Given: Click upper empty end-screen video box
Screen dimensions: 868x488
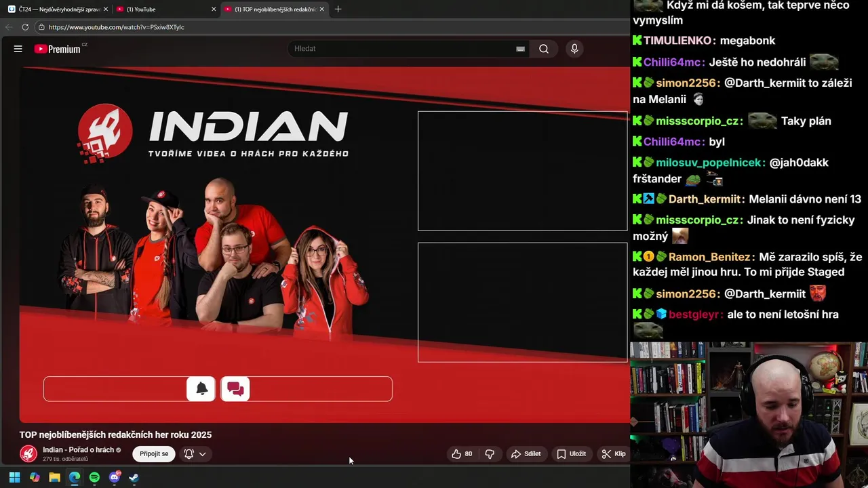Looking at the screenshot, I should click(522, 171).
